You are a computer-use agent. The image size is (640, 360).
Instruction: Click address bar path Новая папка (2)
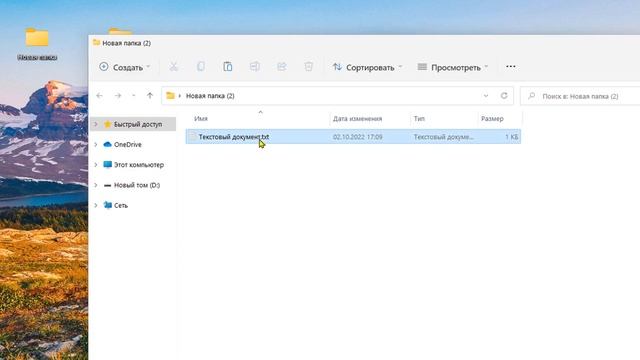[x=210, y=96]
